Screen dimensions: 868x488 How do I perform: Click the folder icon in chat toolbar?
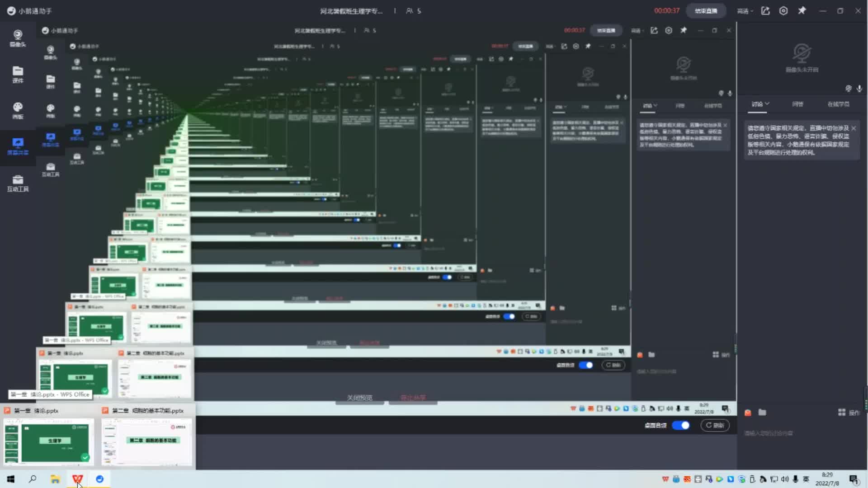pos(762,412)
